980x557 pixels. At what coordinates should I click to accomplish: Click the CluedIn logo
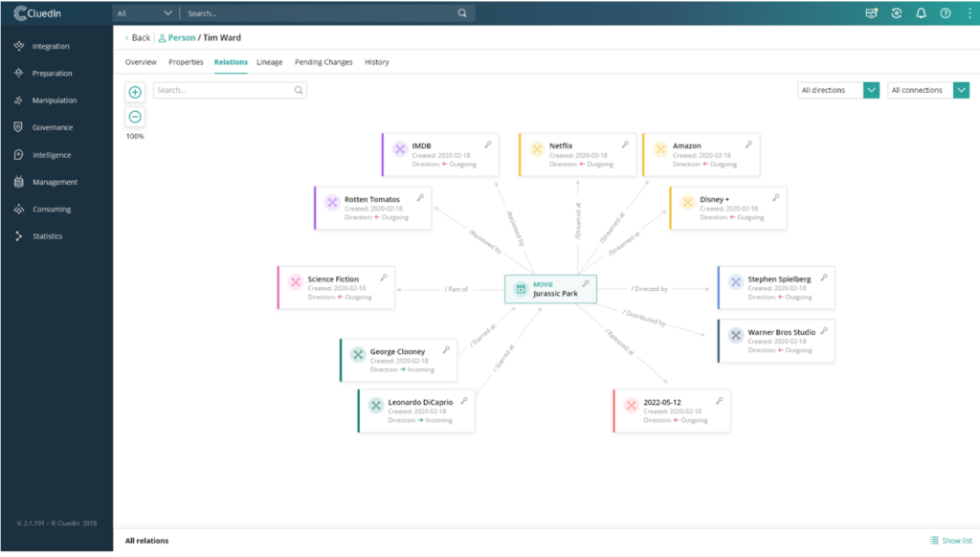point(37,13)
